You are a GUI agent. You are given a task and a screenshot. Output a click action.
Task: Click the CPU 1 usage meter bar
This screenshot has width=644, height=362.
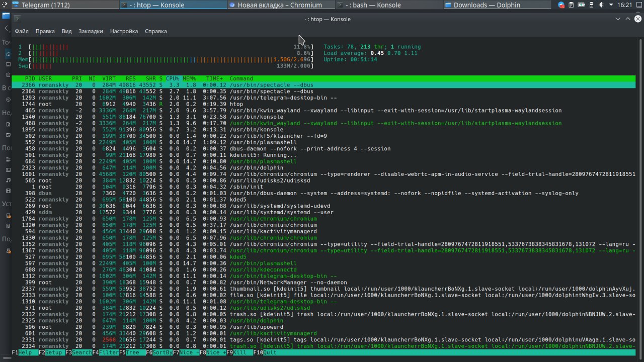(166, 47)
